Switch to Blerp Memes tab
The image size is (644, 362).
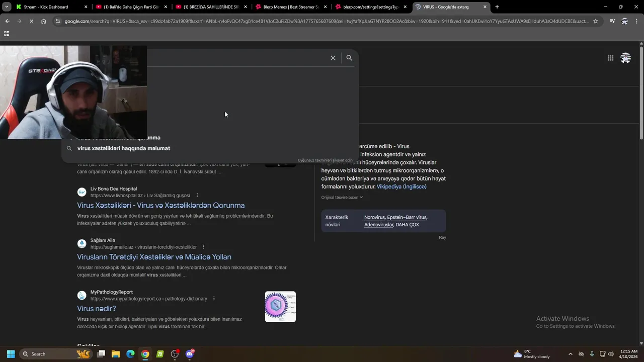click(291, 7)
